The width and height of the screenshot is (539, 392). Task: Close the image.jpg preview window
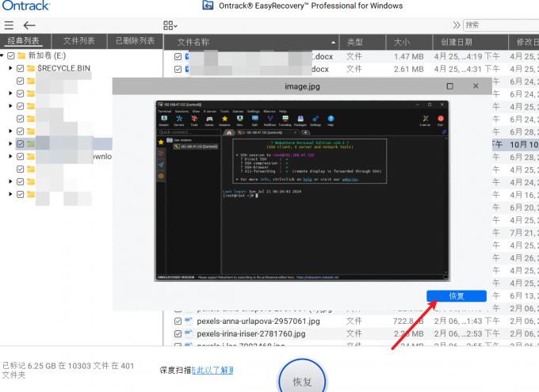click(476, 86)
